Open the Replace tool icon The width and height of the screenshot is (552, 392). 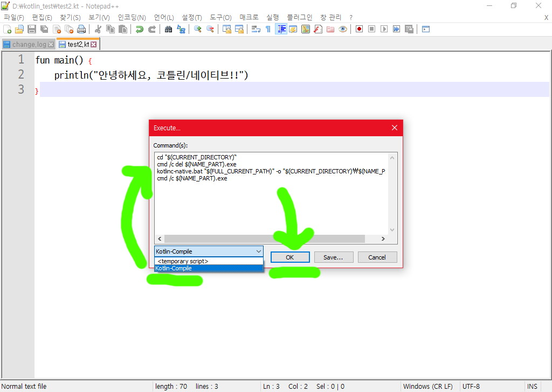click(181, 29)
